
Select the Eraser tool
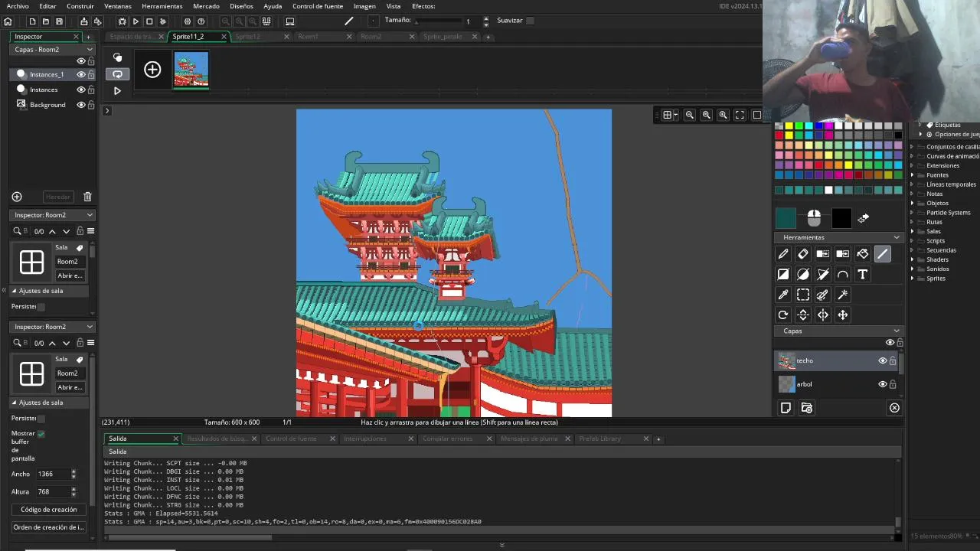[x=803, y=254]
